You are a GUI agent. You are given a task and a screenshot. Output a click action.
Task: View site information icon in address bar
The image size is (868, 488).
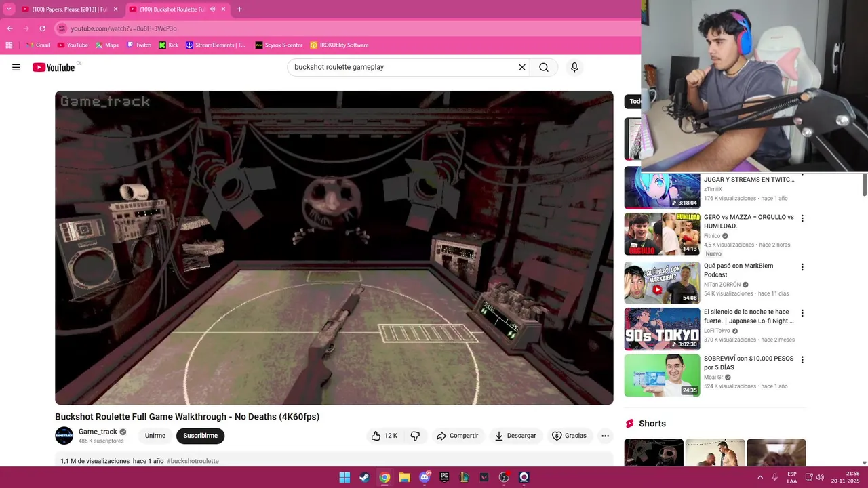62,28
